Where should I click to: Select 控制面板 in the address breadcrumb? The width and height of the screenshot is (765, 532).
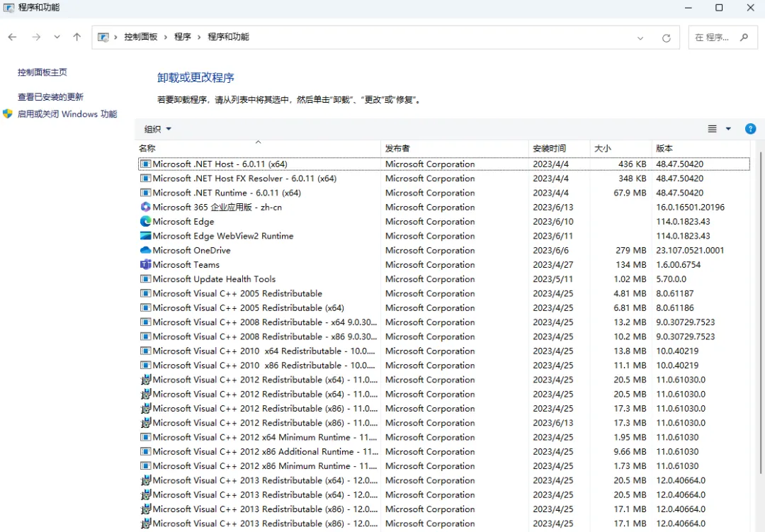coord(140,37)
